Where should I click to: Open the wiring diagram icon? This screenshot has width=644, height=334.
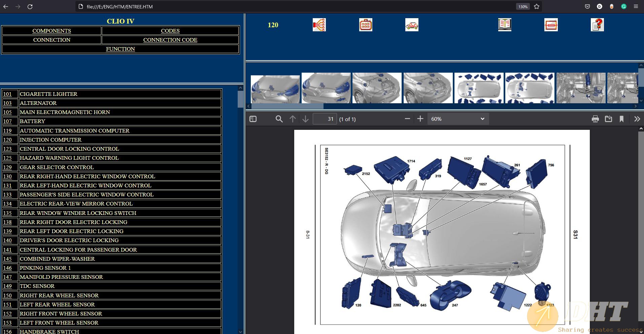pos(319,25)
